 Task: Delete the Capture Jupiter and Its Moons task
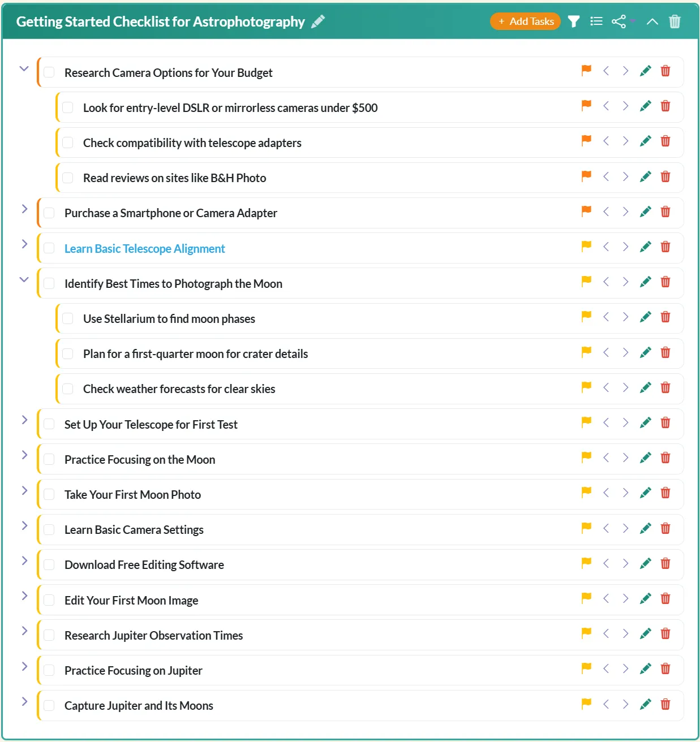tap(665, 705)
